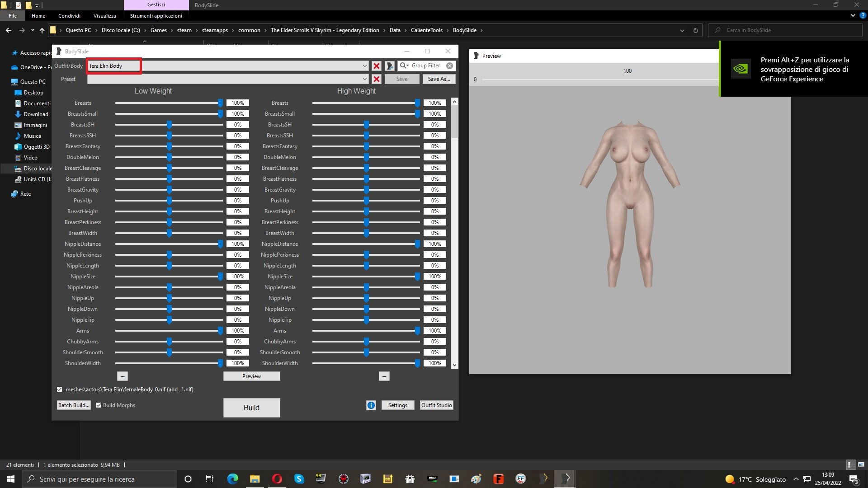868x488 pixels.
Task: Navigate back in File Explorer
Action: click(x=9, y=30)
